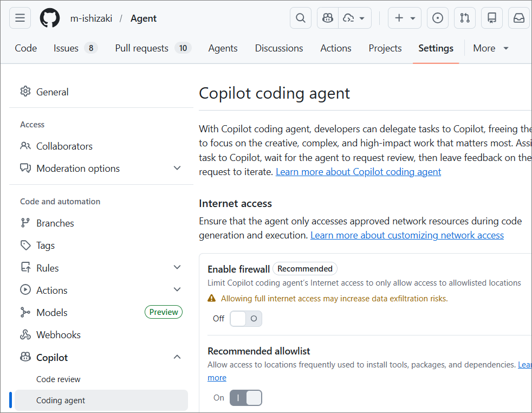Expand Moderation options chevron
This screenshot has width=532, height=413.
[x=177, y=168]
